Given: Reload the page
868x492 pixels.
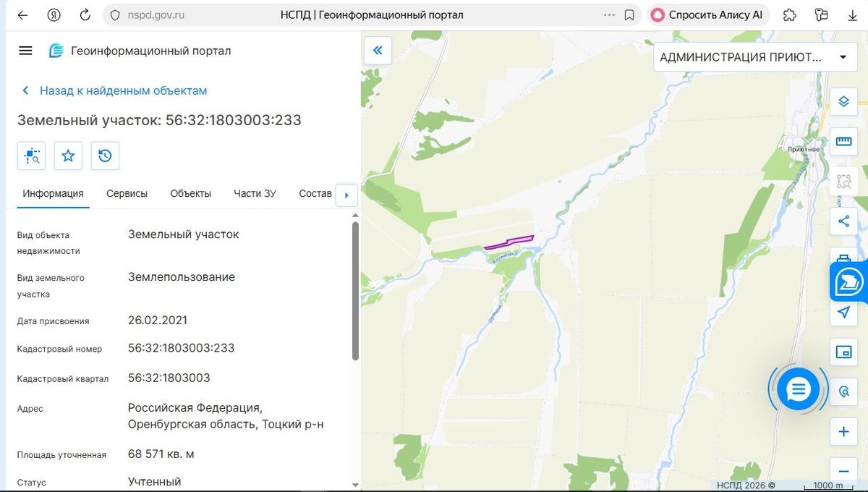Looking at the screenshot, I should pos(85,15).
